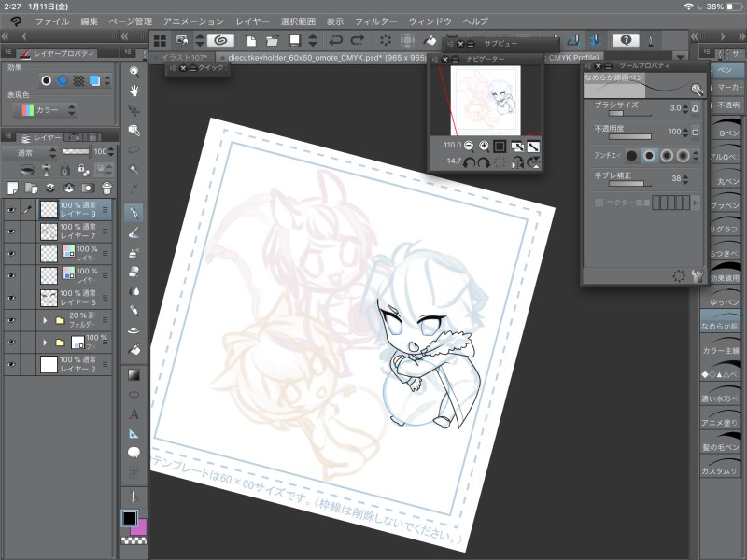Screen dimensions: 747x560
Task: Select the Text tool
Action: coord(134,413)
